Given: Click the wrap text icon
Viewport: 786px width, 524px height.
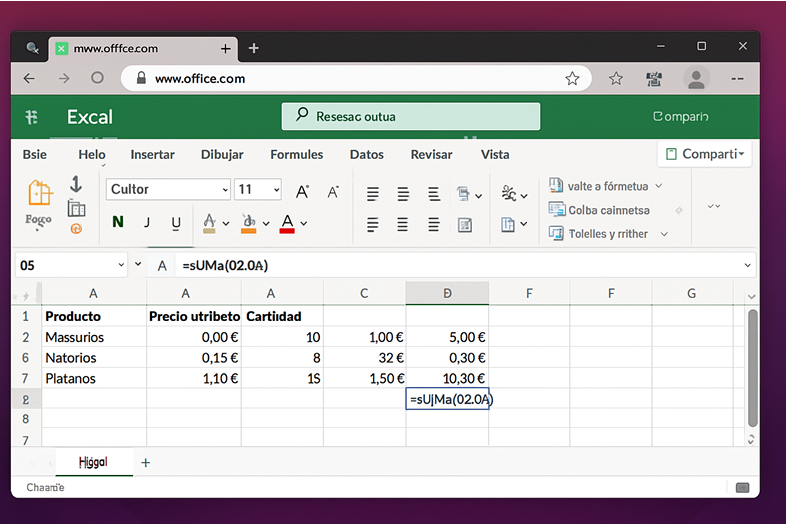Looking at the screenshot, I should (x=463, y=194).
